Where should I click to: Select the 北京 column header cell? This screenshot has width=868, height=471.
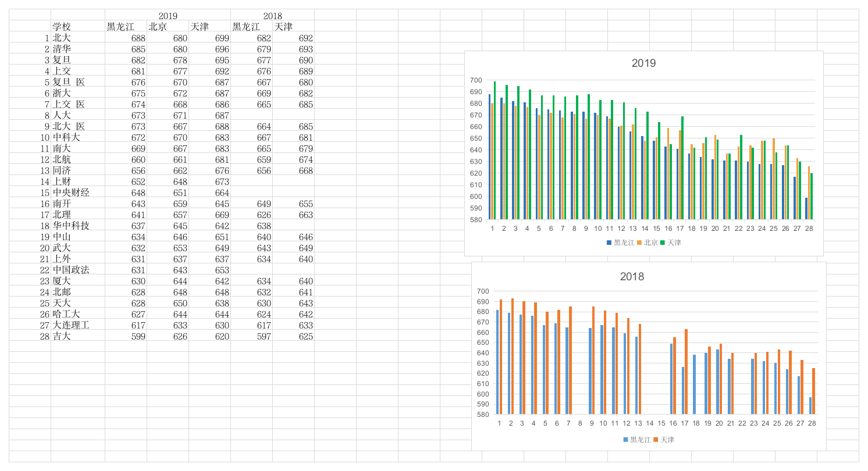click(x=168, y=27)
